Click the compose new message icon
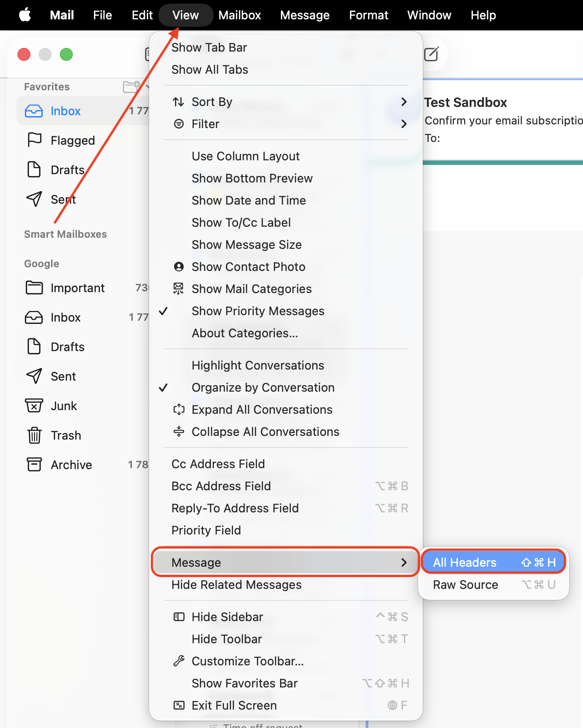Viewport: 583px width, 728px height. click(431, 54)
